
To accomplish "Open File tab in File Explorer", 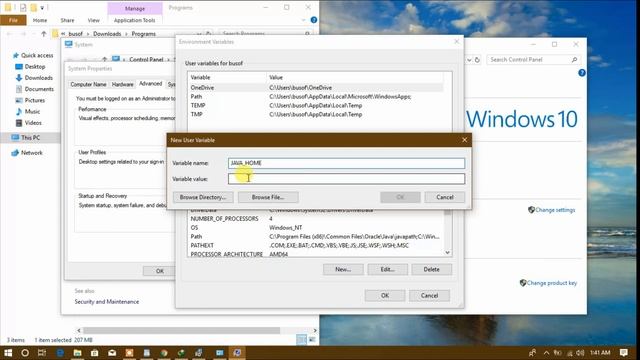I will click(13, 20).
